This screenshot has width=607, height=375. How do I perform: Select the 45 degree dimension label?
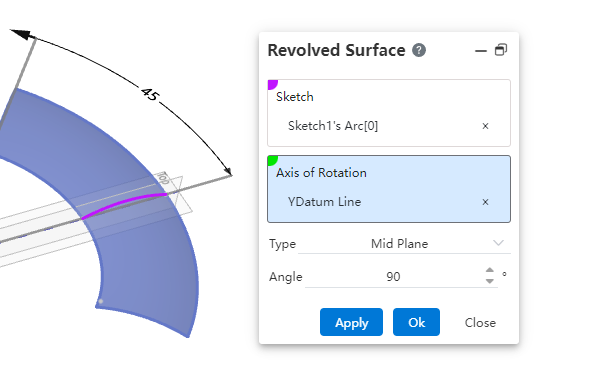point(150,94)
